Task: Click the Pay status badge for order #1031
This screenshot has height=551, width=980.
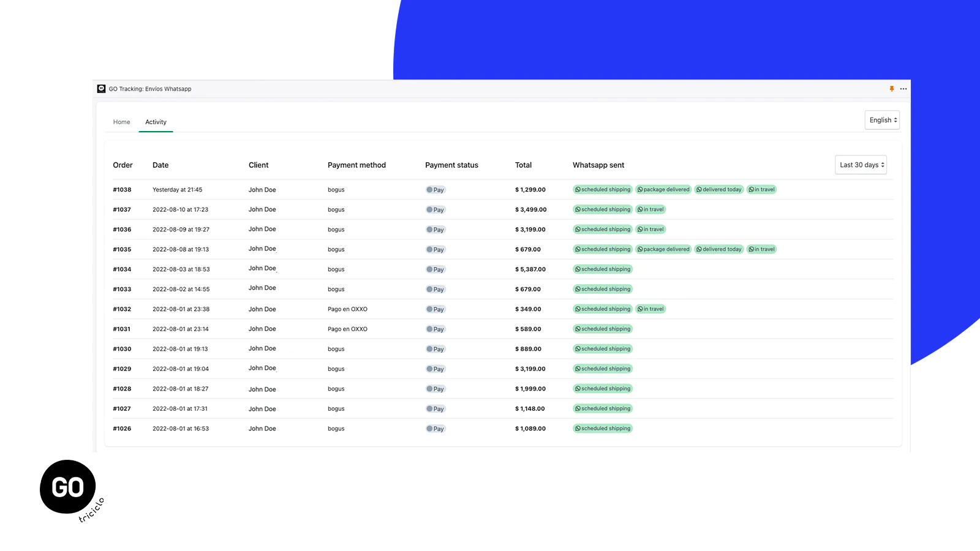Action: pyautogui.click(x=435, y=329)
